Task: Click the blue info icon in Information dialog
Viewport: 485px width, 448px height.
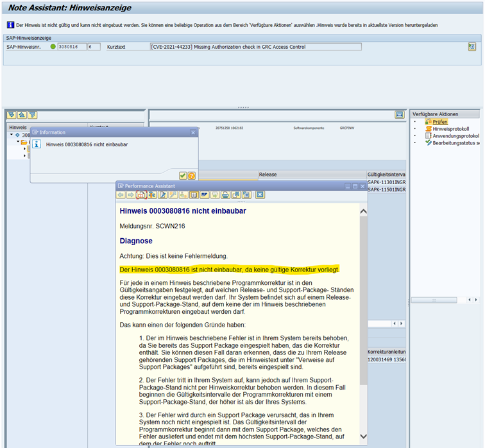Action: pyautogui.click(x=37, y=144)
